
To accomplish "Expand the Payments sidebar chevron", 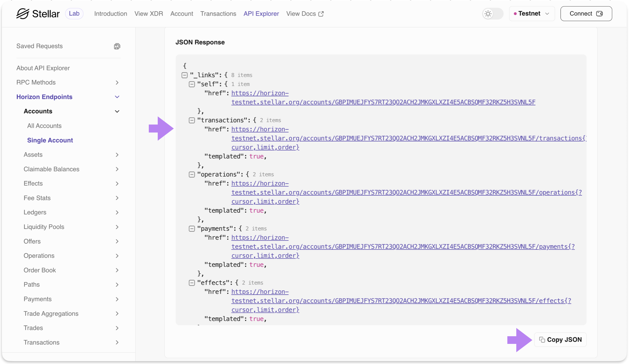I will 117,299.
